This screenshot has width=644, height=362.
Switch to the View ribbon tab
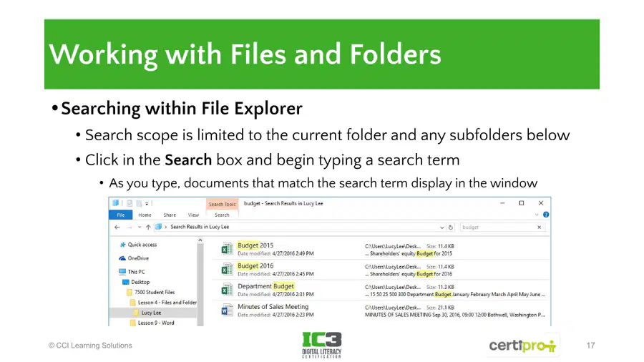click(193, 215)
